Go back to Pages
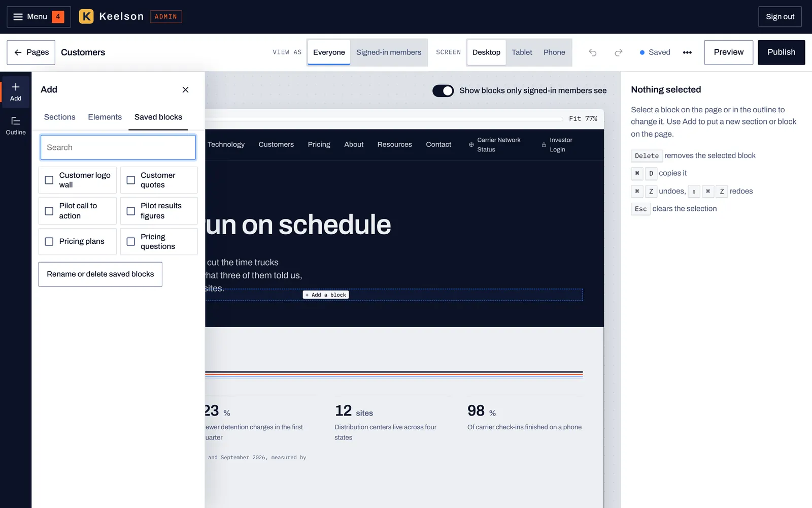Image resolution: width=812 pixels, height=508 pixels. pos(31,52)
